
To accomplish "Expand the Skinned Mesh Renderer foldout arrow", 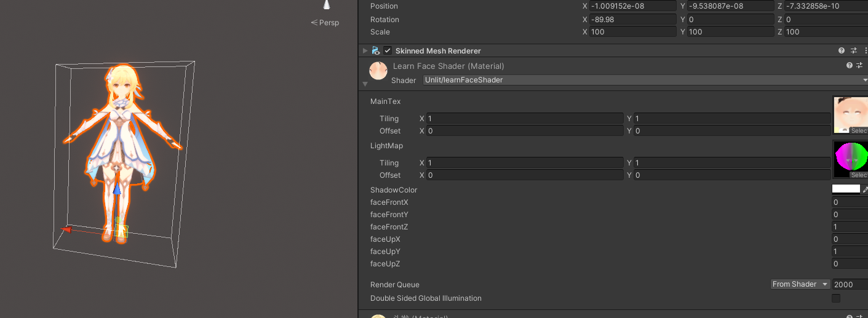I will point(365,50).
